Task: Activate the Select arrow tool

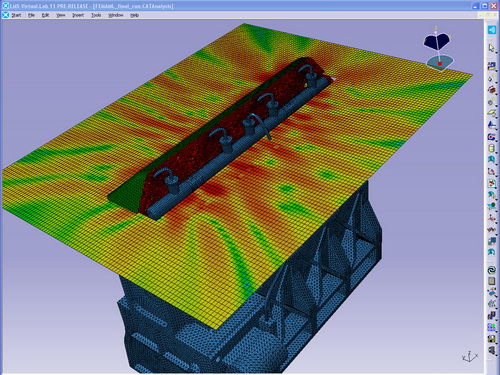Action: click(x=491, y=48)
